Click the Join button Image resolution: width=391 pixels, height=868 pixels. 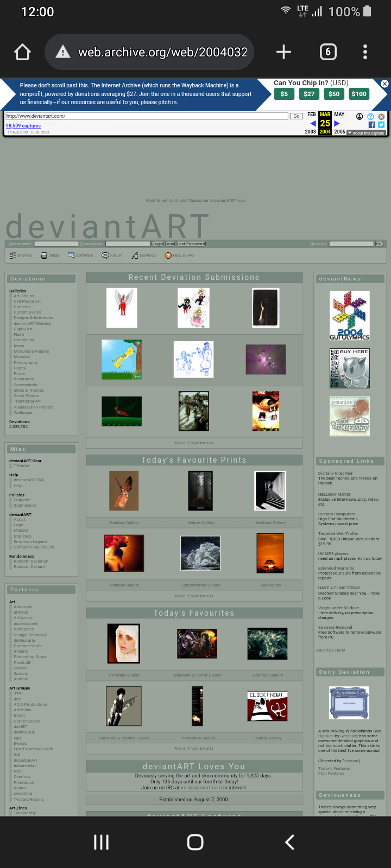point(170,244)
